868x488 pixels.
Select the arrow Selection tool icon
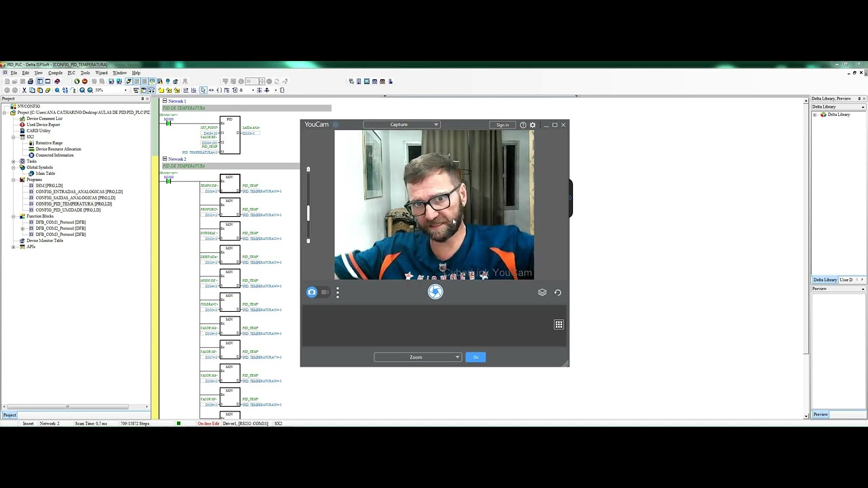click(x=203, y=90)
